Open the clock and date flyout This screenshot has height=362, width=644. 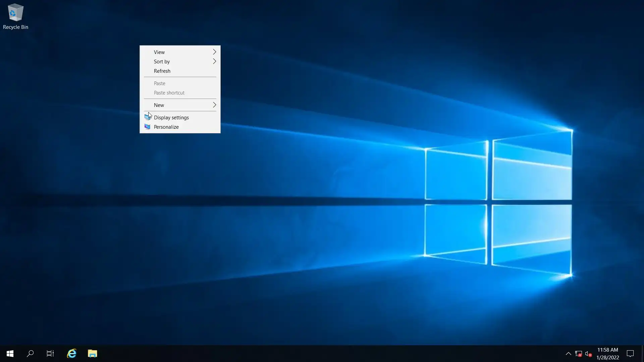[x=607, y=354]
